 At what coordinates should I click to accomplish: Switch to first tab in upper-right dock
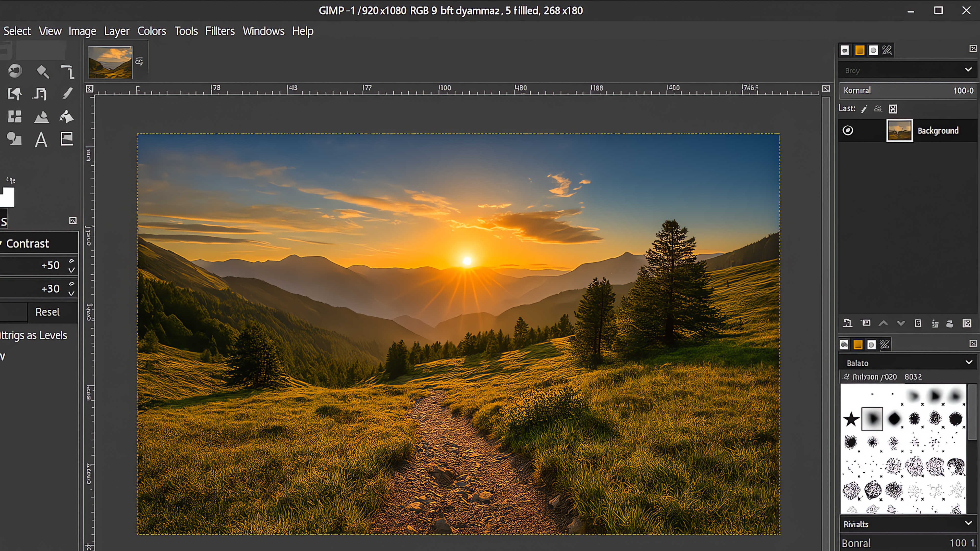click(845, 50)
